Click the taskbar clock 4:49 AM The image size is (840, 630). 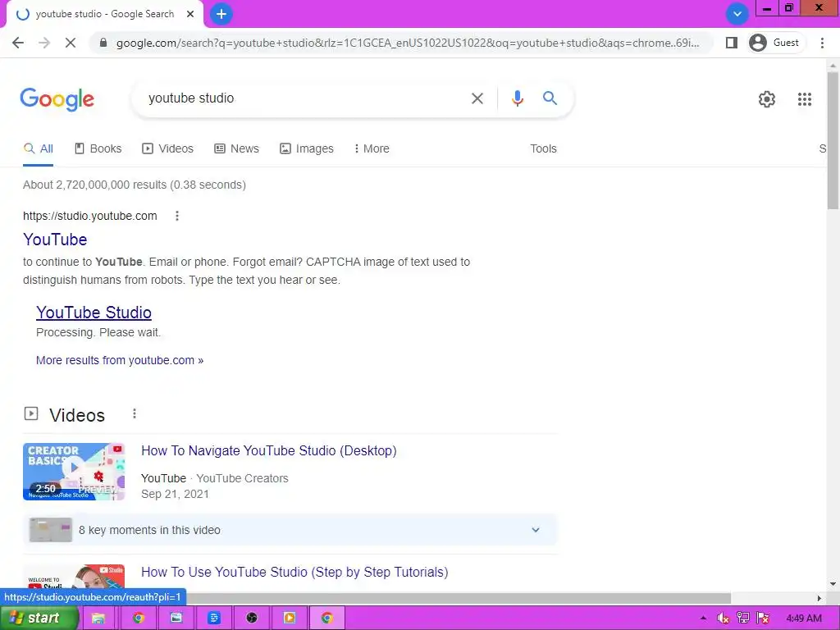tap(803, 619)
